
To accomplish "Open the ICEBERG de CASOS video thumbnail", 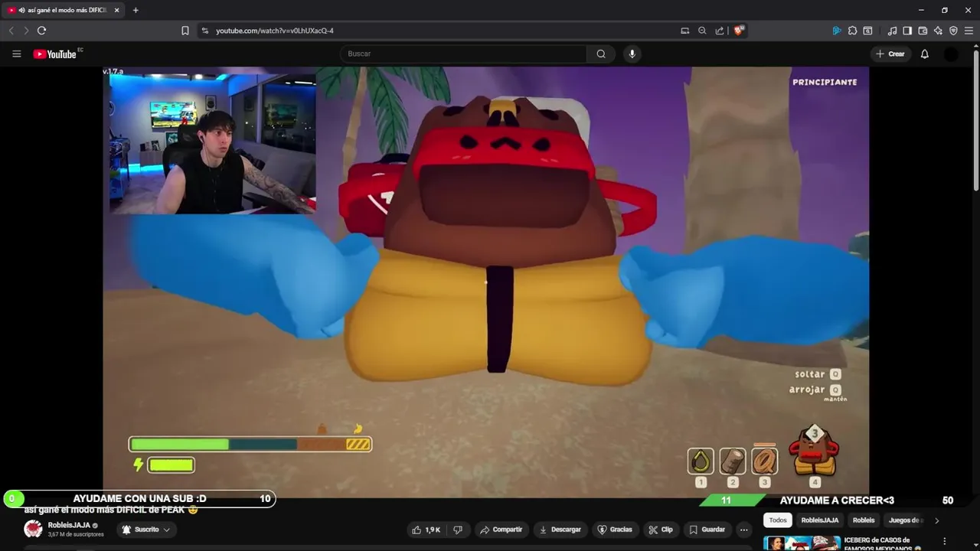I will [802, 543].
